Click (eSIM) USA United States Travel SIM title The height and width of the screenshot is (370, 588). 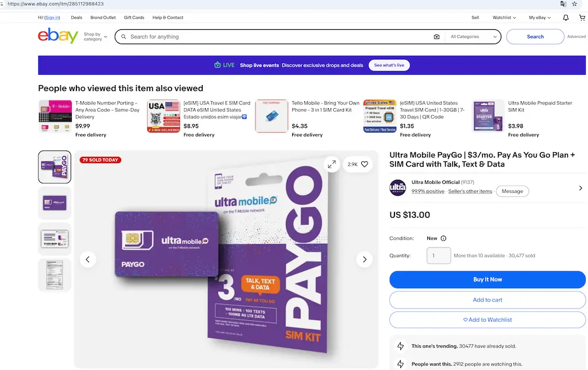(432, 110)
